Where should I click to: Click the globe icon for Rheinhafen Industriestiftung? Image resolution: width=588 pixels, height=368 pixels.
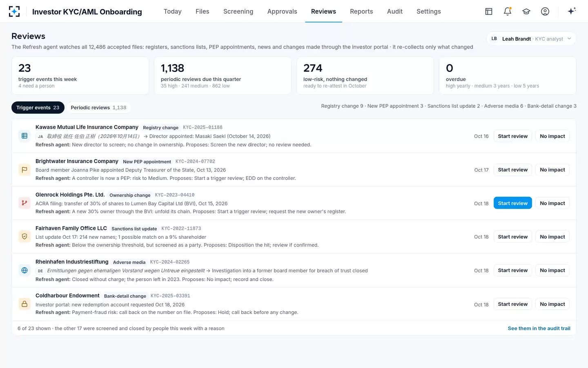(24, 270)
